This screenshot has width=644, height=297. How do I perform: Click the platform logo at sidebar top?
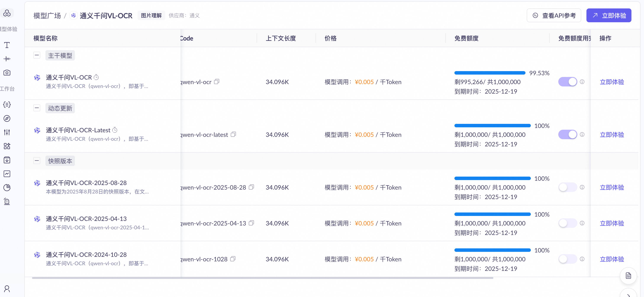(x=7, y=13)
